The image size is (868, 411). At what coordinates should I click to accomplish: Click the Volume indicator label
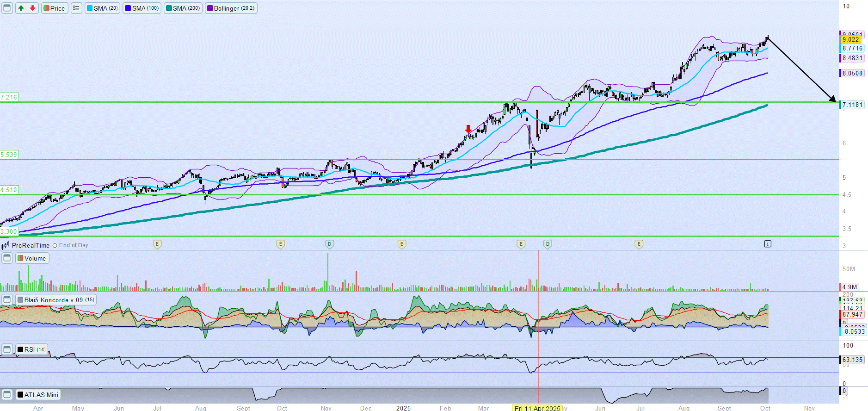pos(32,258)
